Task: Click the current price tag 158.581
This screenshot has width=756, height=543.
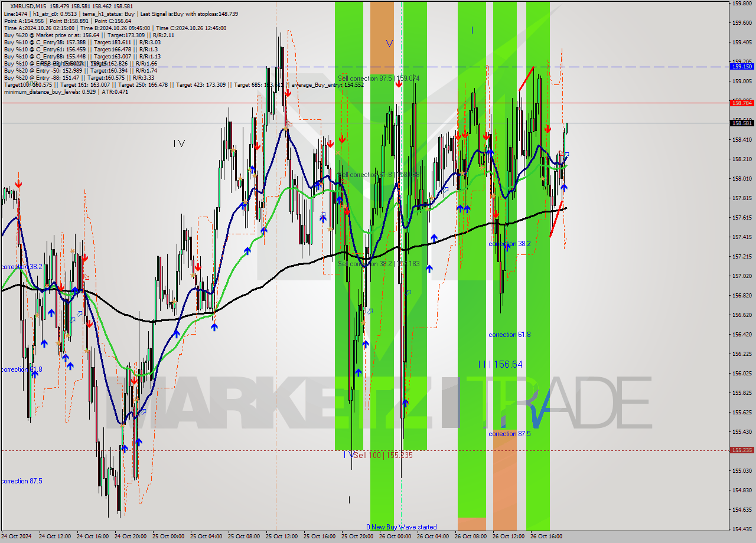Action: 742,123
